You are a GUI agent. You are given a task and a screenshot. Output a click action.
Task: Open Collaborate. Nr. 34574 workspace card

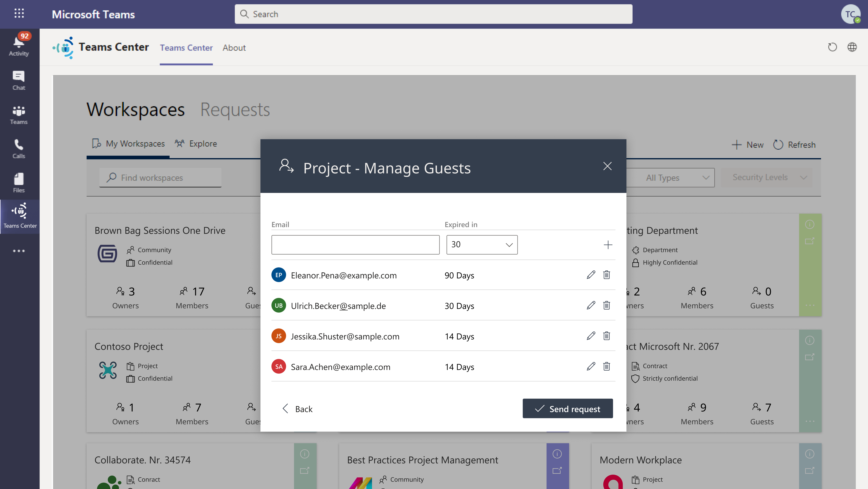click(143, 460)
